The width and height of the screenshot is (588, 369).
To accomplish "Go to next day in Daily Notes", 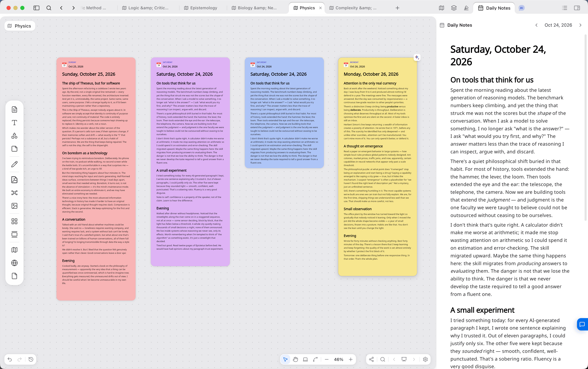I will coord(580,25).
